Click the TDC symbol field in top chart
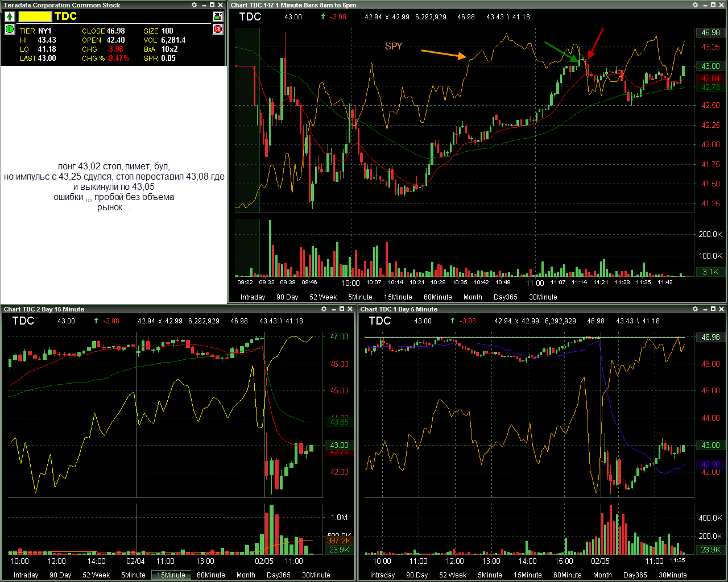728x582 pixels. pos(250,17)
